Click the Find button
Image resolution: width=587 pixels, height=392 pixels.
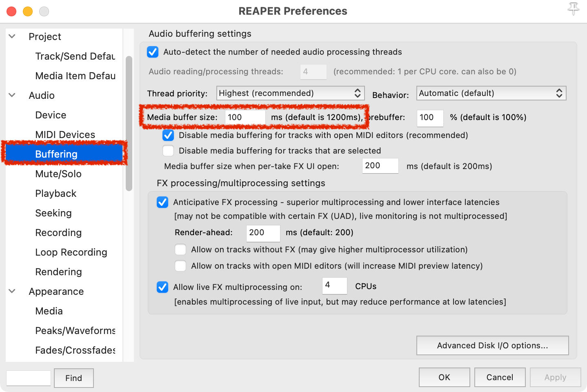click(x=73, y=378)
